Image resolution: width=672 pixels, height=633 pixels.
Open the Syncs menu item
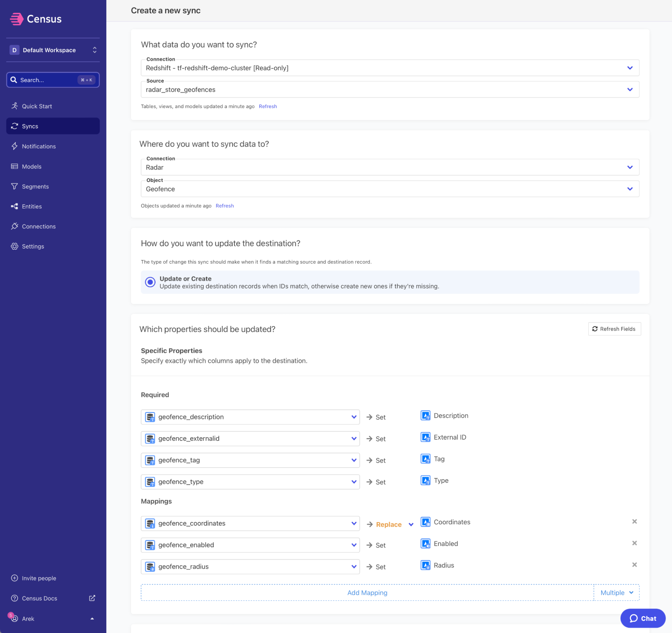pyautogui.click(x=30, y=126)
